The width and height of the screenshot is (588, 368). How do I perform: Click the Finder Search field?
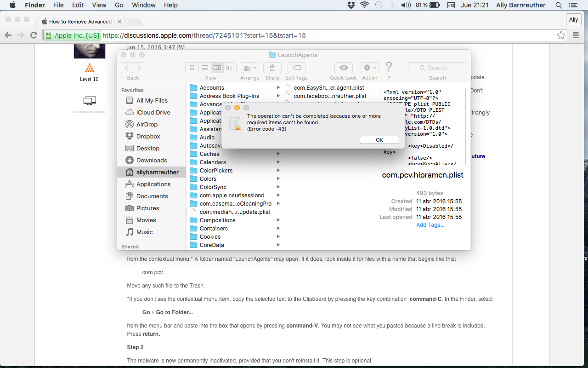437,68
